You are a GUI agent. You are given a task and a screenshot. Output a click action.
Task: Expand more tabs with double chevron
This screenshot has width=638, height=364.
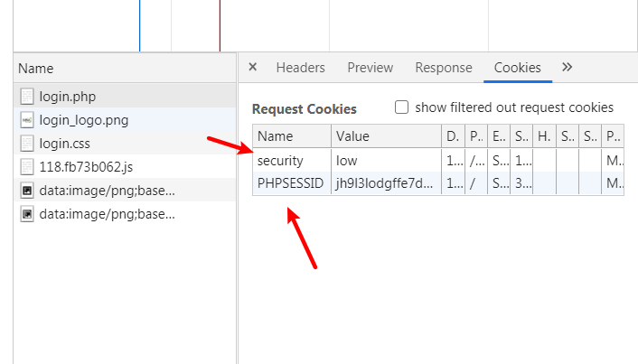click(x=567, y=67)
